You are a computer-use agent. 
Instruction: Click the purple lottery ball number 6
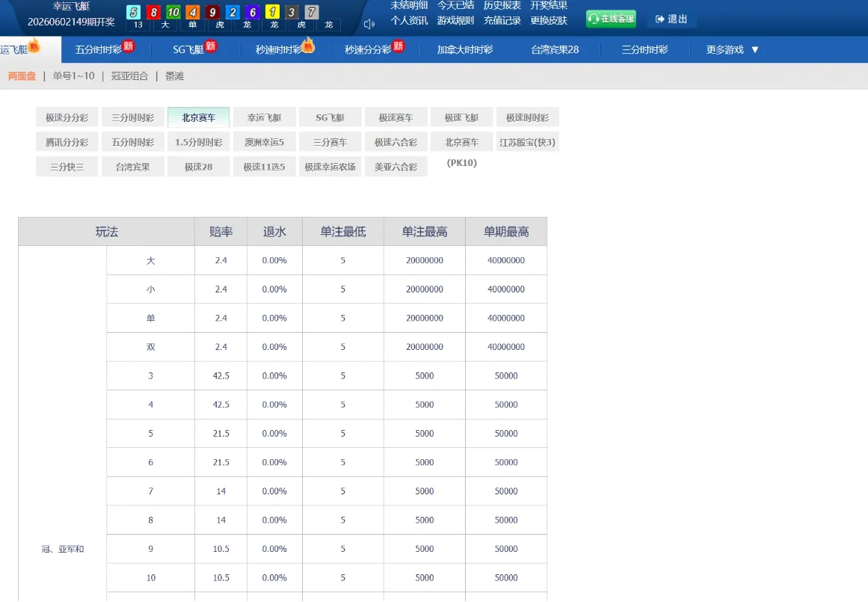[x=253, y=12]
